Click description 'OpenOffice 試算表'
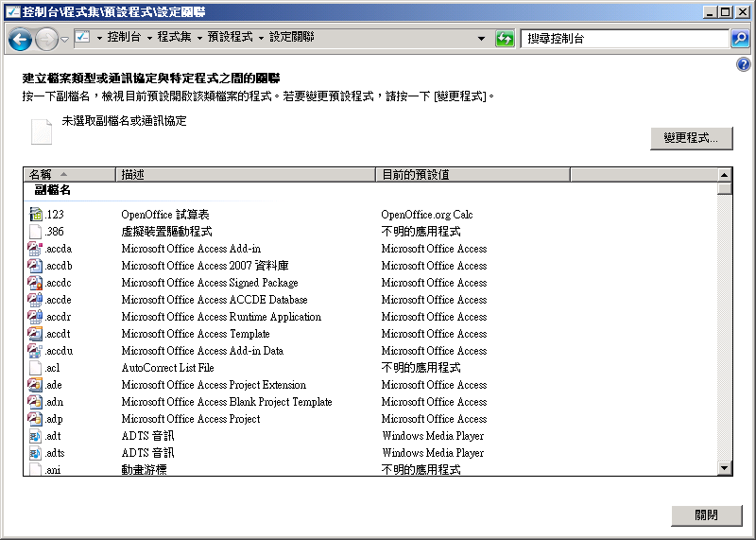Image resolution: width=756 pixels, height=540 pixels. (164, 215)
